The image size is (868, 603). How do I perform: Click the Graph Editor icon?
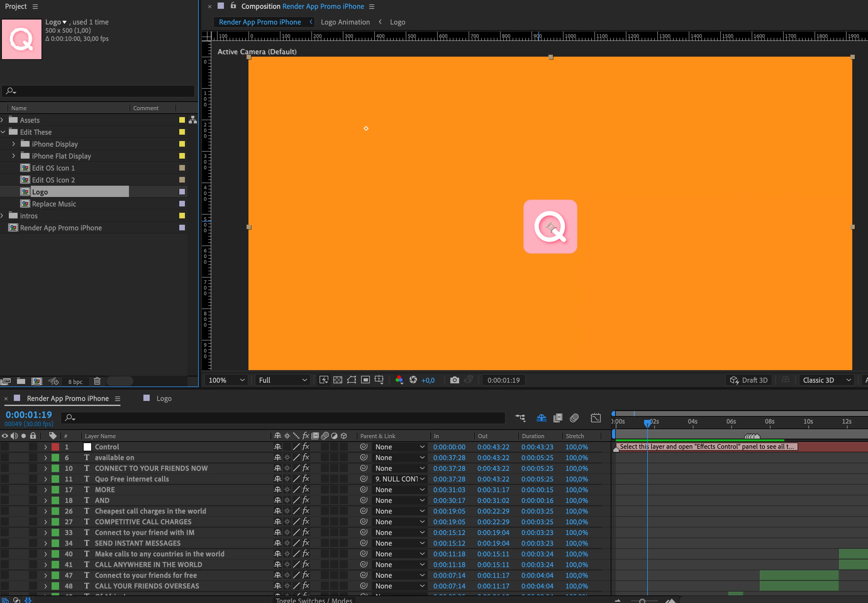[x=595, y=418]
